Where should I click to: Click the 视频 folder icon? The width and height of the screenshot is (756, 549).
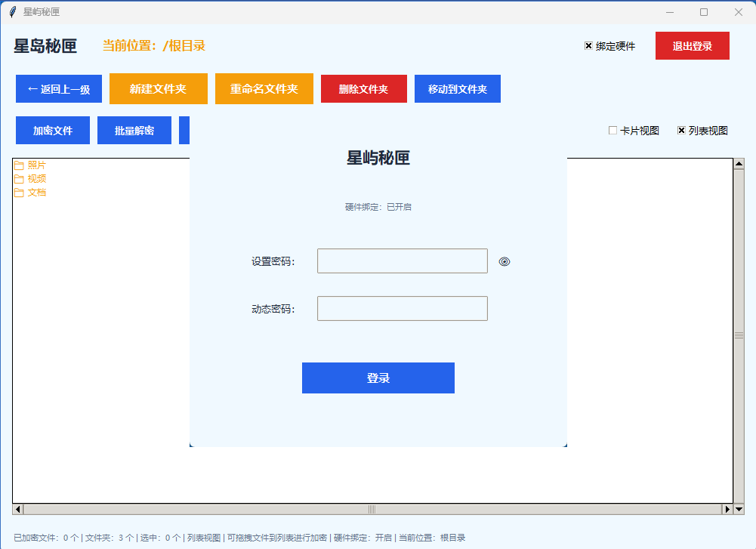coord(20,179)
